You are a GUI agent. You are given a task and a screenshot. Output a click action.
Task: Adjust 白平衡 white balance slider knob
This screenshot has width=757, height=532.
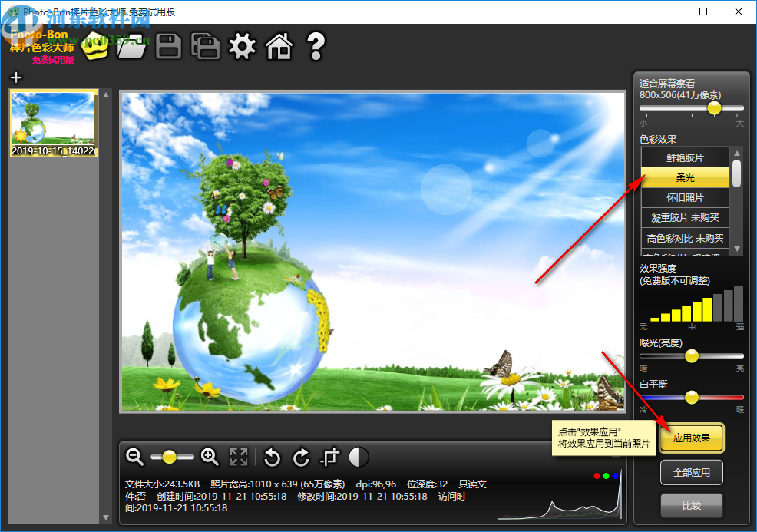[692, 398]
